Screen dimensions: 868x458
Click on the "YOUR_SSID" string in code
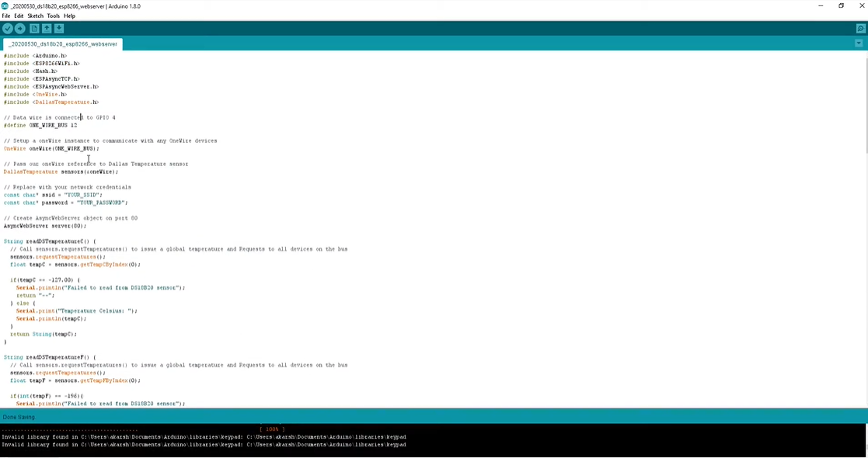[82, 195]
